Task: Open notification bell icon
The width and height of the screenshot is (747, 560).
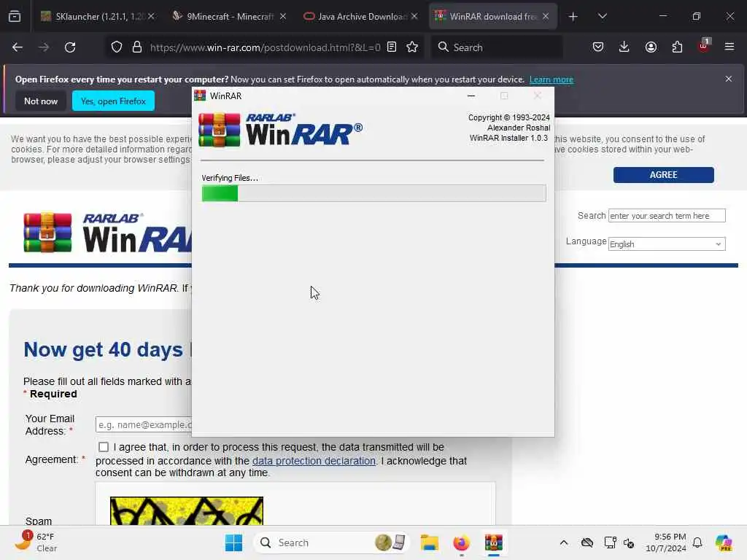Action: (x=697, y=542)
